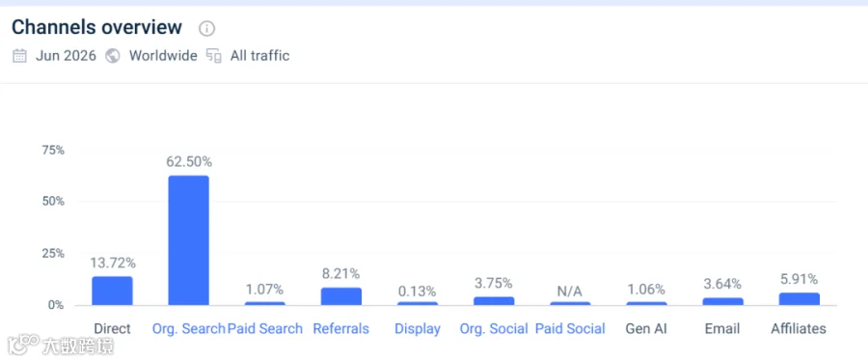Select the Referrals 8.21% bar
Image resolution: width=868 pixels, height=362 pixels.
341,296
